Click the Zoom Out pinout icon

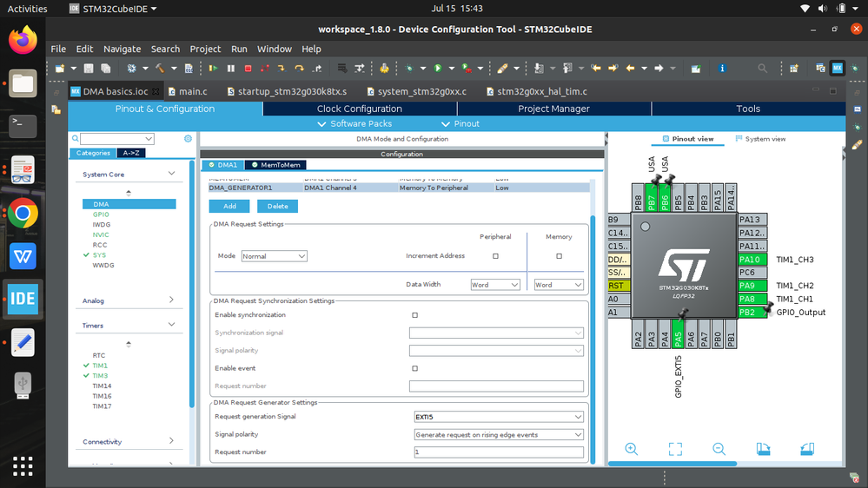click(x=719, y=449)
